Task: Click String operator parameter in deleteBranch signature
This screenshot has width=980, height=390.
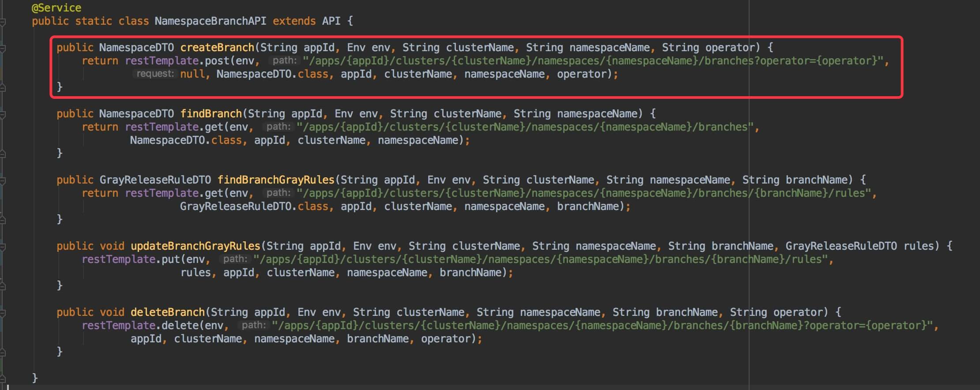Action: coord(776,312)
